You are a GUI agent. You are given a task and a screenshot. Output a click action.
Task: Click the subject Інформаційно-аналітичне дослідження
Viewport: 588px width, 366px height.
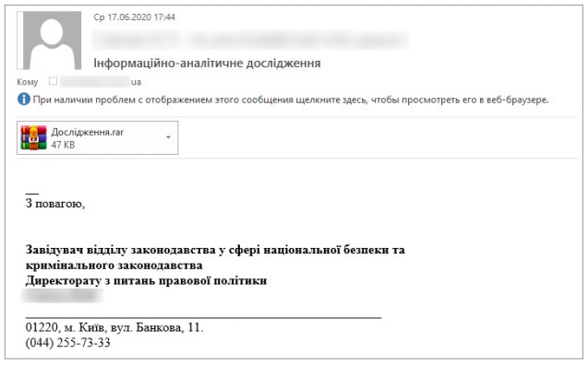click(x=207, y=63)
